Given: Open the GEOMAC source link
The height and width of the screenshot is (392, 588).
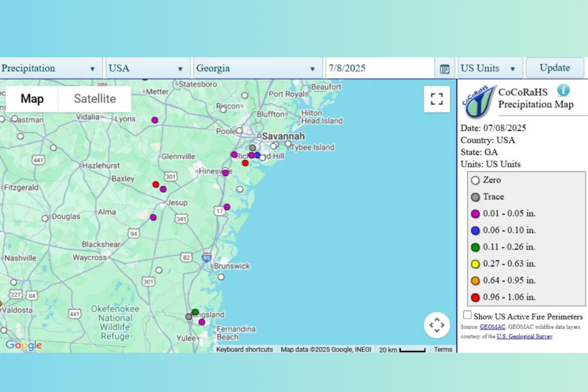Looking at the screenshot, I should click(x=492, y=327).
